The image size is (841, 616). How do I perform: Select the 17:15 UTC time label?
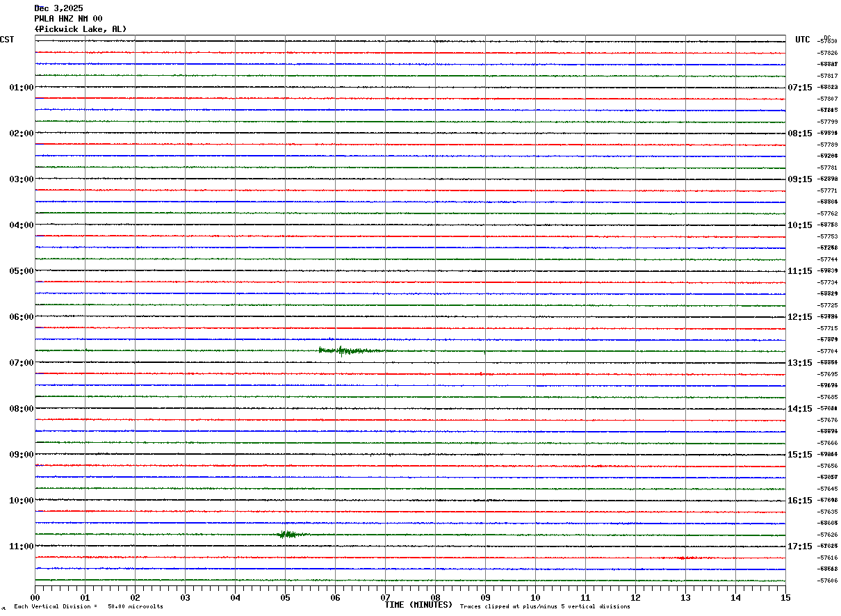(x=799, y=546)
